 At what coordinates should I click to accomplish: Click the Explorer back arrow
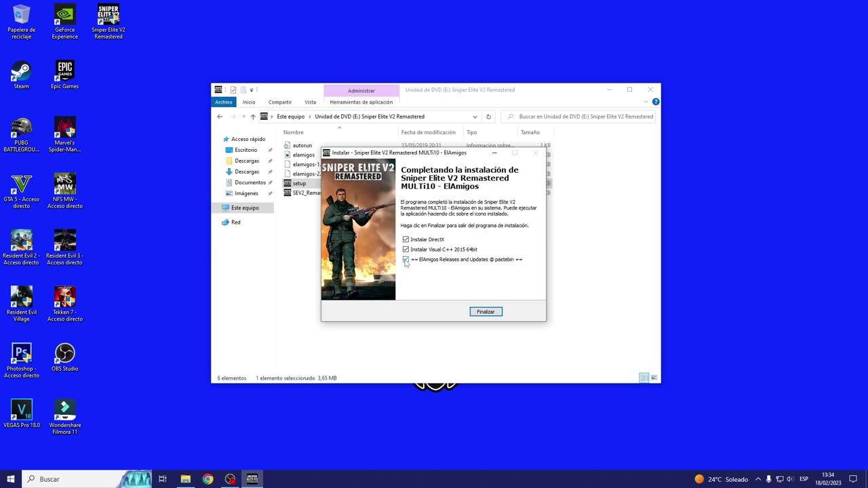point(220,117)
